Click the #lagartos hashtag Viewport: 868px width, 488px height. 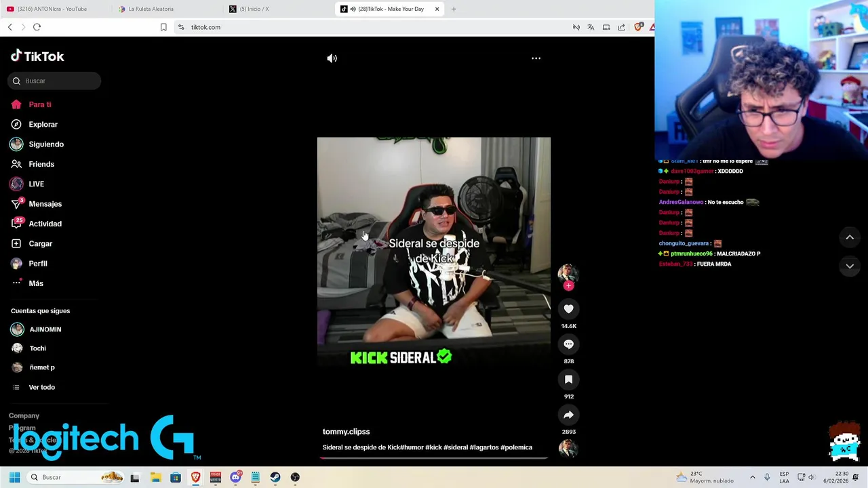tap(484, 447)
